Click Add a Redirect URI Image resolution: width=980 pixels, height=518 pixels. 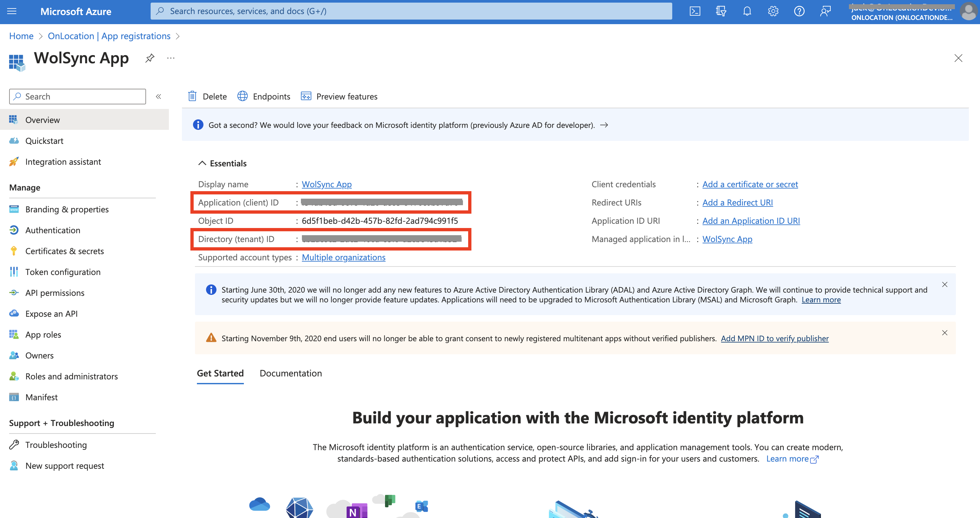pyautogui.click(x=737, y=203)
